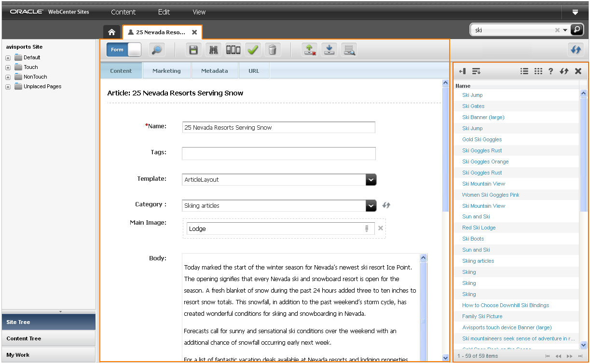Click the Tags input field
Image resolution: width=590 pixels, height=364 pixels.
point(279,153)
